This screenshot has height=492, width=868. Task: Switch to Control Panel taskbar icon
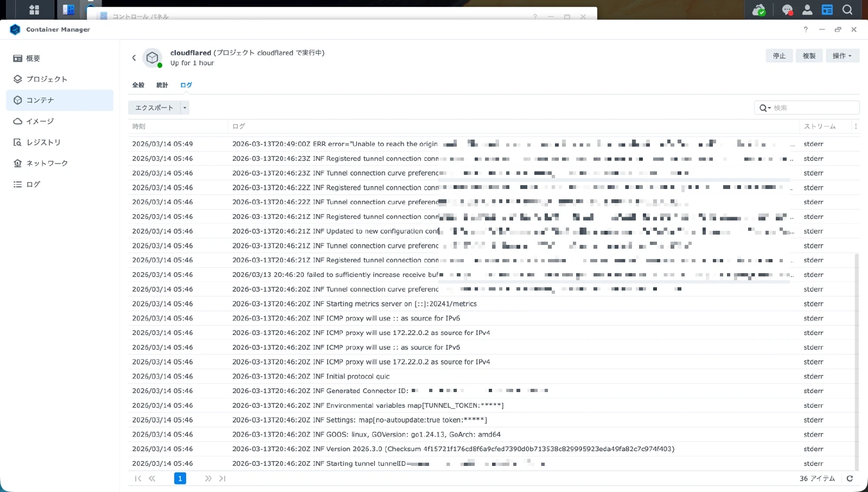[68, 10]
